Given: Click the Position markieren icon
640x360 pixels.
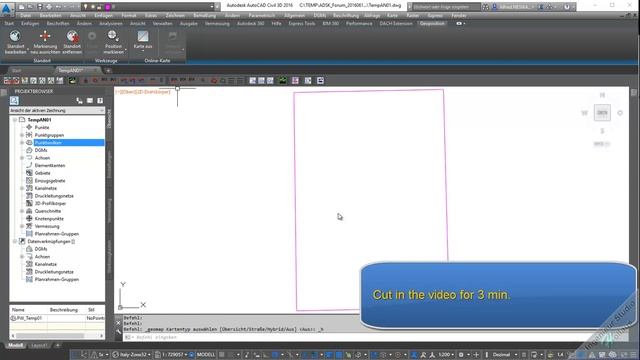Looking at the screenshot, I should (x=112, y=36).
